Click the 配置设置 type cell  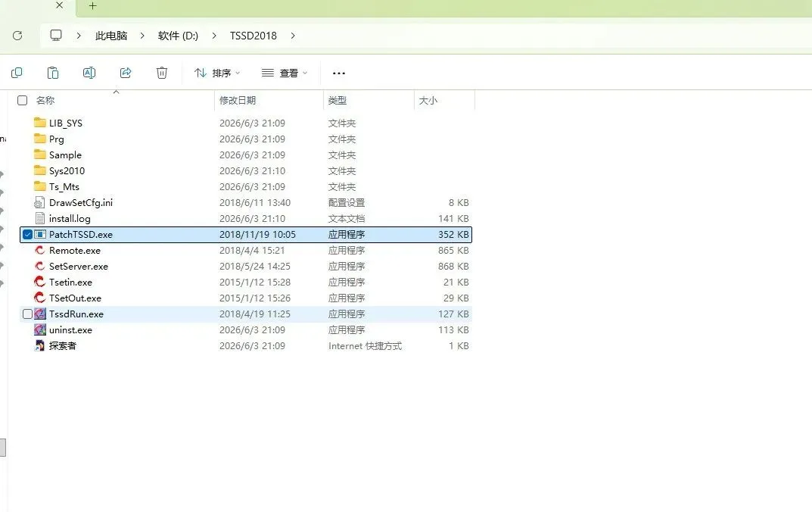[x=347, y=203]
